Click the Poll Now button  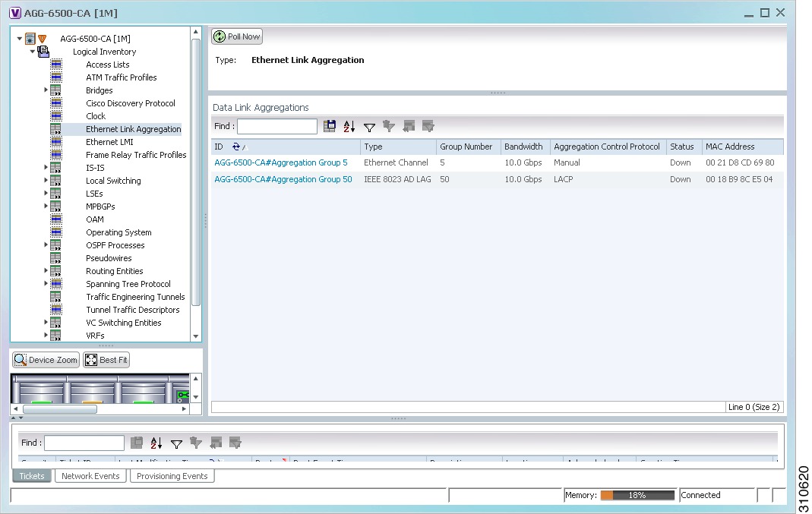(237, 36)
